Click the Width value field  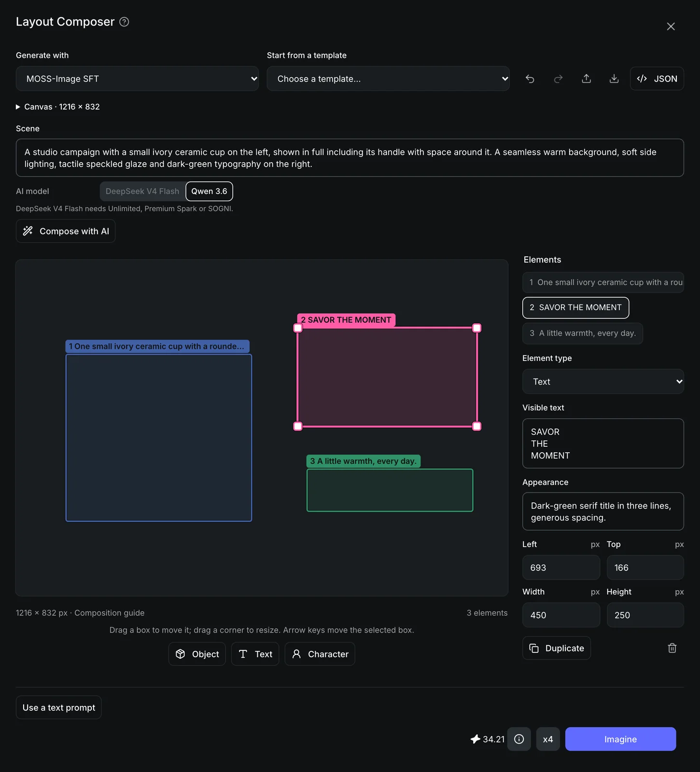click(561, 615)
